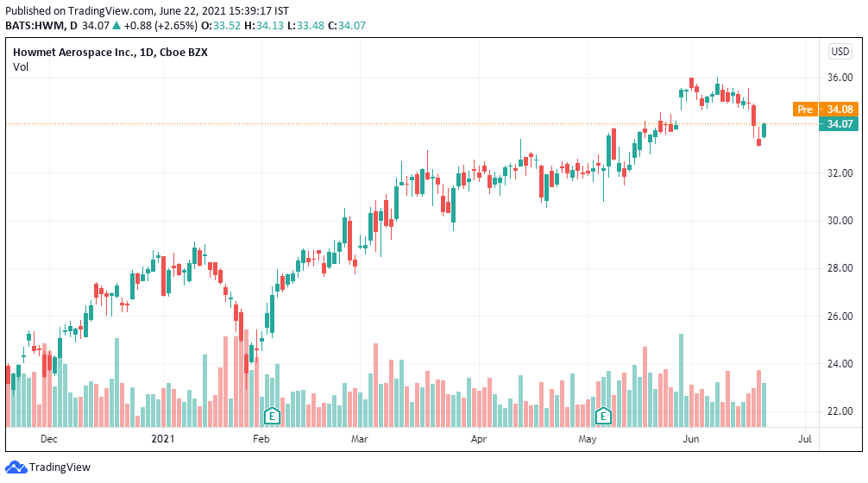868x483 pixels.
Task: Click the C:34.07 close value
Action: 347,26
